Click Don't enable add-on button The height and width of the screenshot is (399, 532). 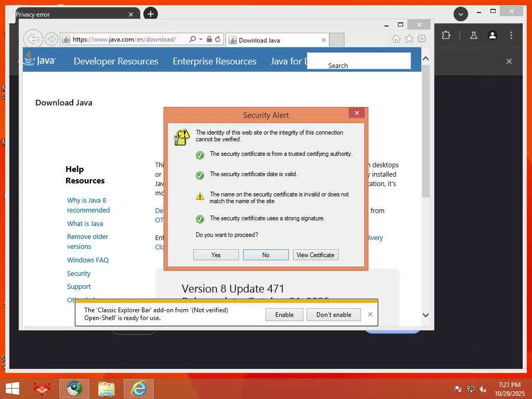[334, 314]
